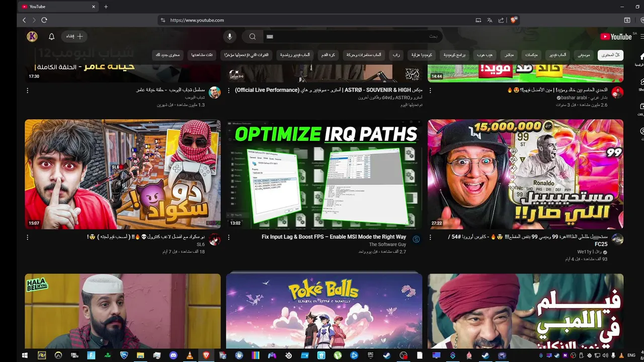Click the YouTube logo to go home
Image resolution: width=644 pixels, height=362 pixels.
click(x=616, y=36)
